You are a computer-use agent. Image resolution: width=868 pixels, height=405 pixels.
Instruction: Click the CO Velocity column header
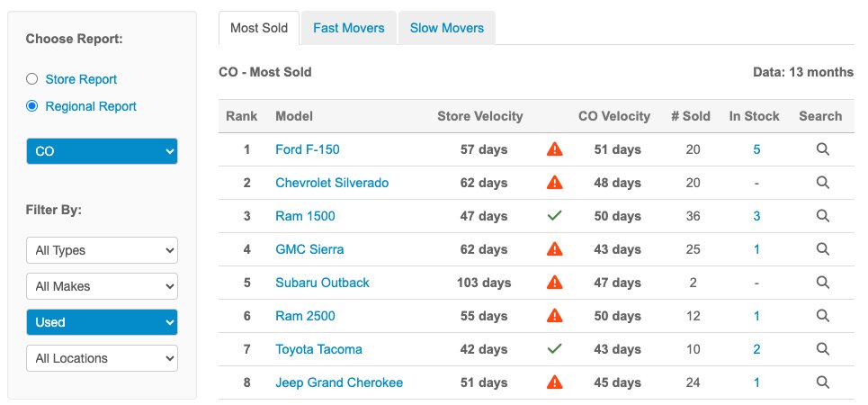[614, 116]
